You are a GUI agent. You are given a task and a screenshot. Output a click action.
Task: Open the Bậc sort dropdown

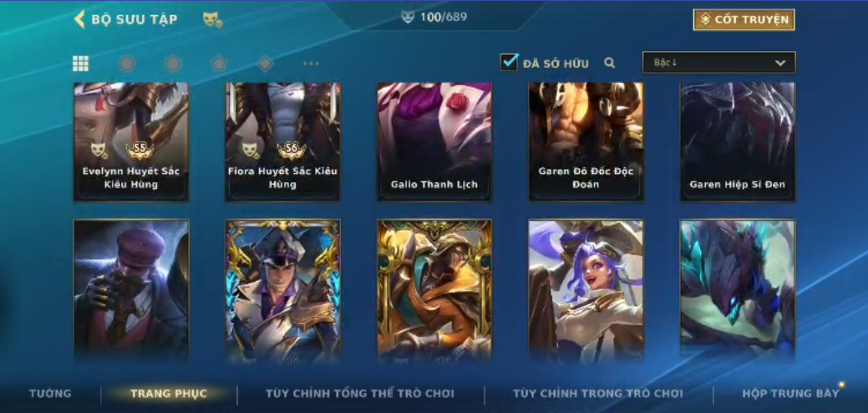tap(719, 63)
